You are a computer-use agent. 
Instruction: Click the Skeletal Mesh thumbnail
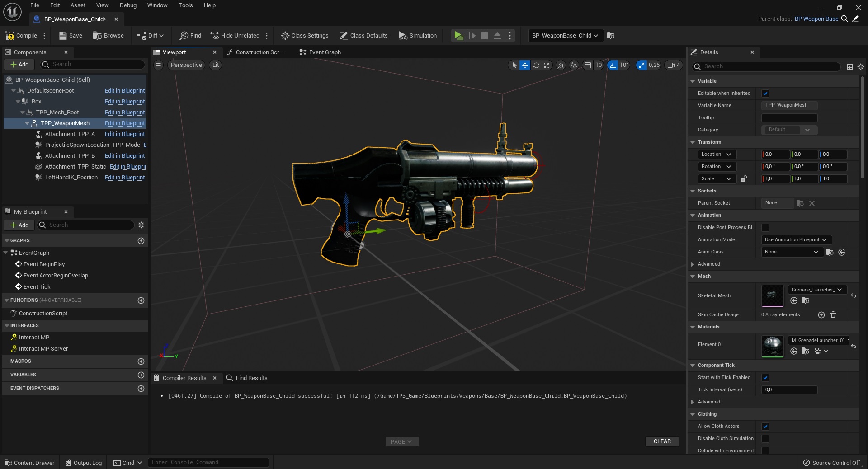click(772, 296)
